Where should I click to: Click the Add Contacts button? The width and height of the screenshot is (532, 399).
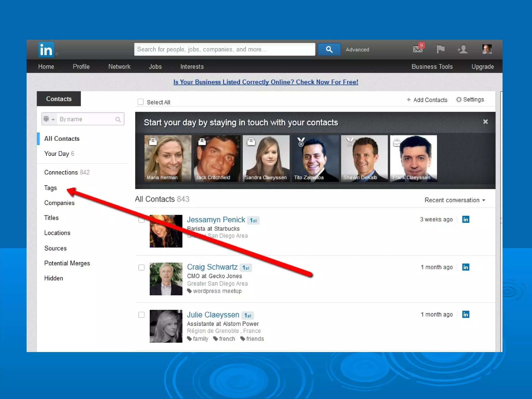427,100
